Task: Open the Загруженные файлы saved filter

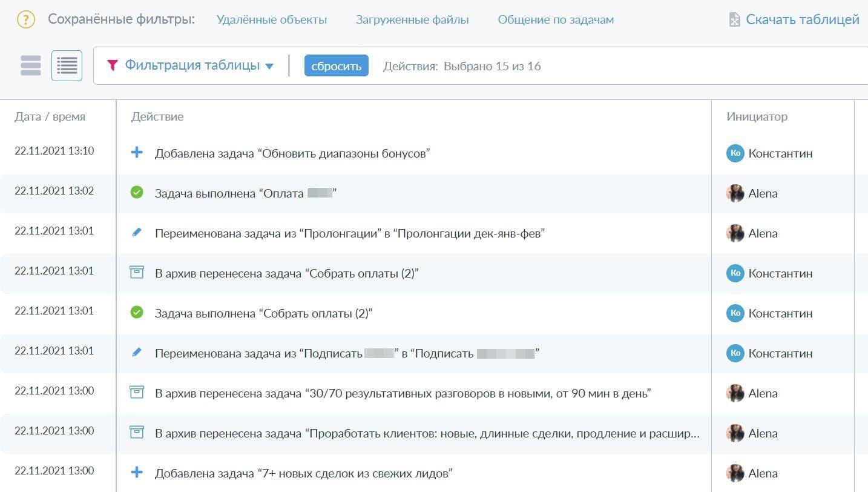Action: point(412,20)
